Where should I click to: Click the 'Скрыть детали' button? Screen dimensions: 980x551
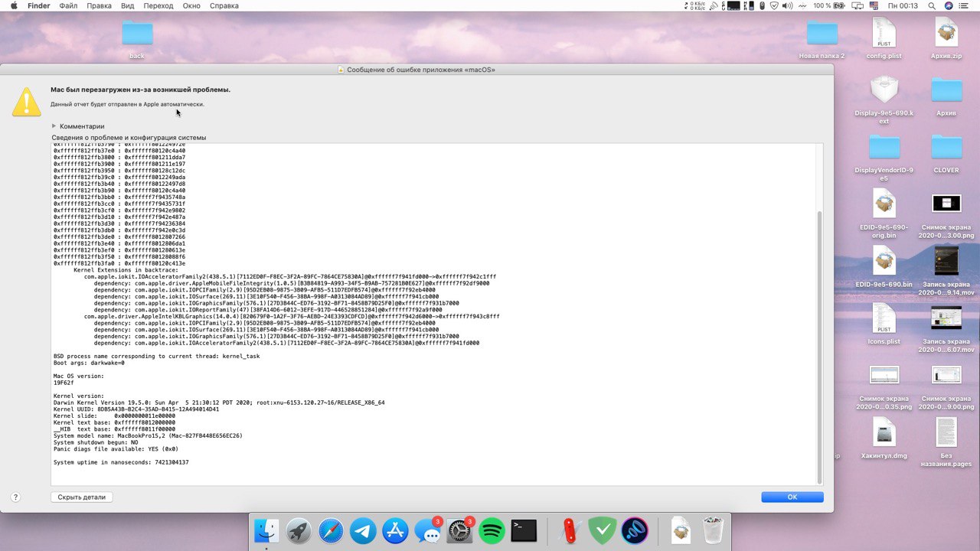pos(82,497)
